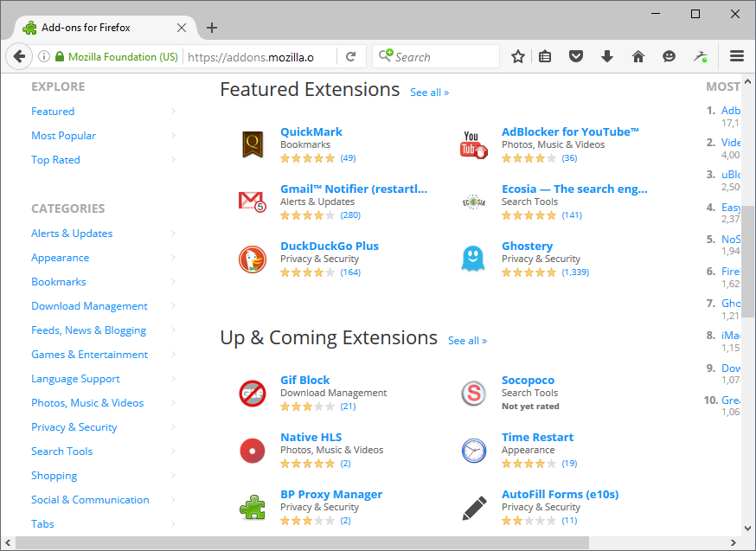
Task: Open the Ghostery extension title link
Action: 527,246
